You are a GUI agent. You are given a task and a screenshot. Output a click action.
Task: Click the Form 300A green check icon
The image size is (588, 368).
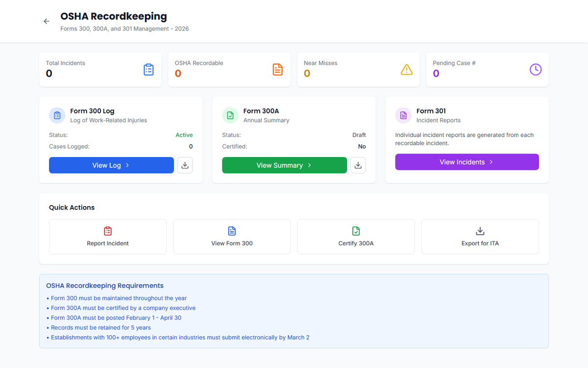tap(230, 115)
